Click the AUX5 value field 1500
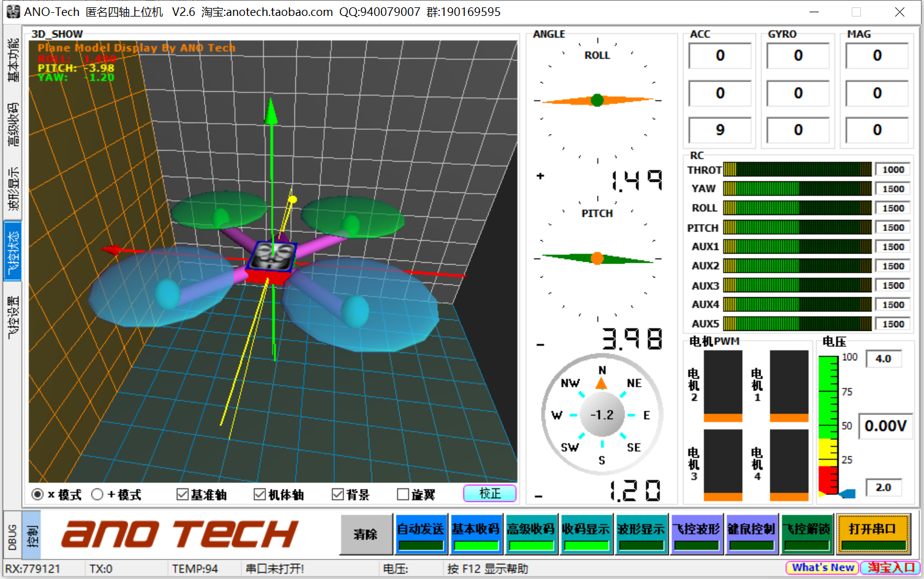924x579 pixels. tap(893, 324)
